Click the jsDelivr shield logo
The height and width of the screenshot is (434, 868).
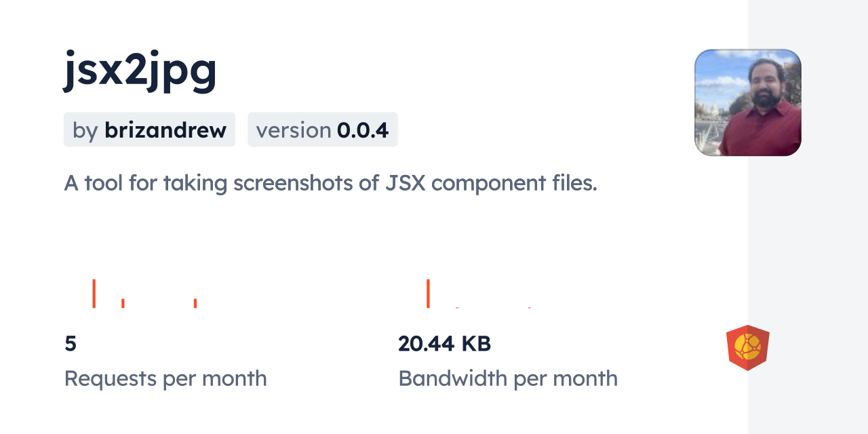pyautogui.click(x=747, y=348)
